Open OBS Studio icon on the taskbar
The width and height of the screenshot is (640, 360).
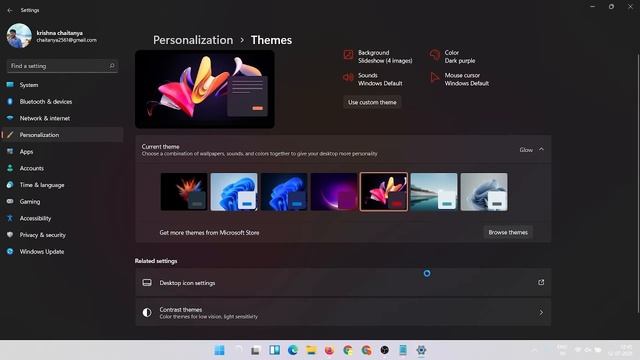[384, 350]
